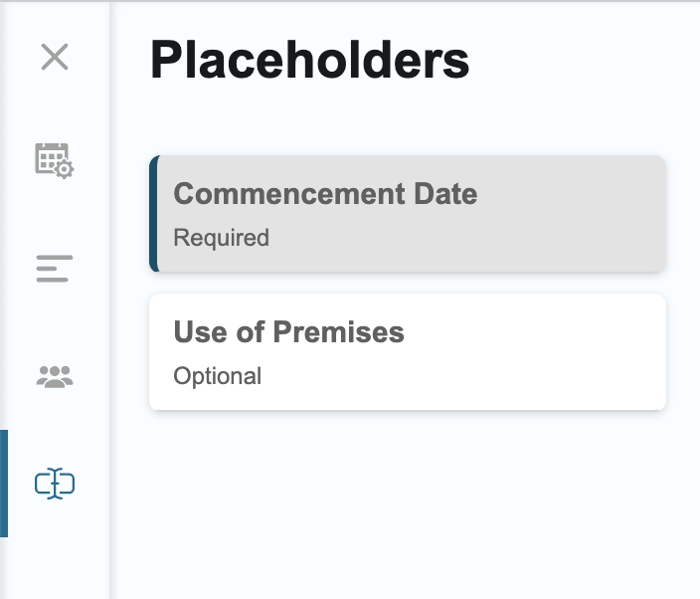
Task: Click empty panel area below Use of Premises
Action: point(408,504)
